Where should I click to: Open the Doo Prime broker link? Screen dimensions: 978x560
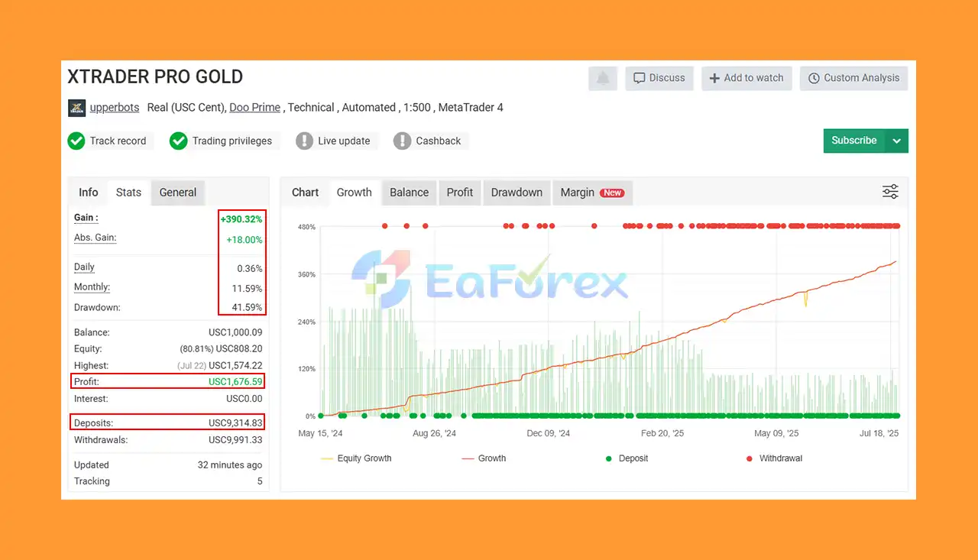click(254, 108)
